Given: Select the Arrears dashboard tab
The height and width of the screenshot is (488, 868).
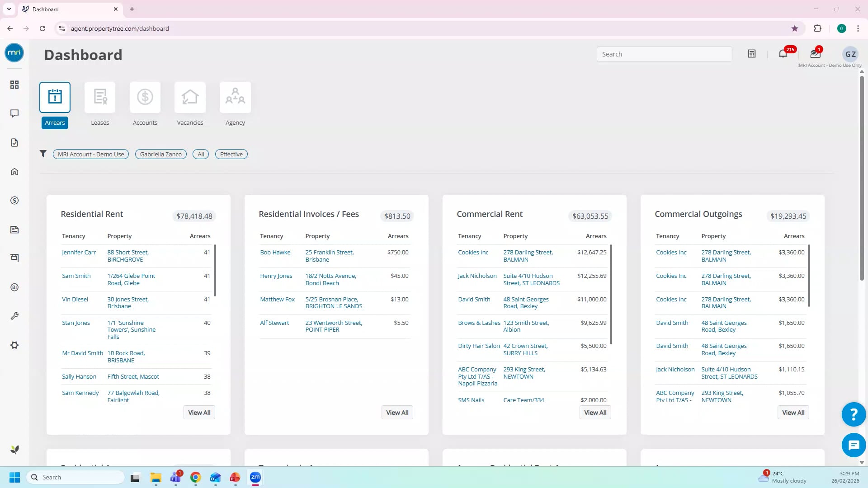Looking at the screenshot, I should pyautogui.click(x=55, y=105).
